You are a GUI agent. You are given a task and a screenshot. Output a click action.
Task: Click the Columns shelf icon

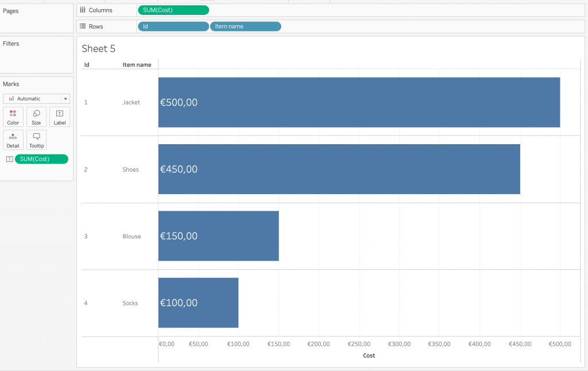pos(83,10)
